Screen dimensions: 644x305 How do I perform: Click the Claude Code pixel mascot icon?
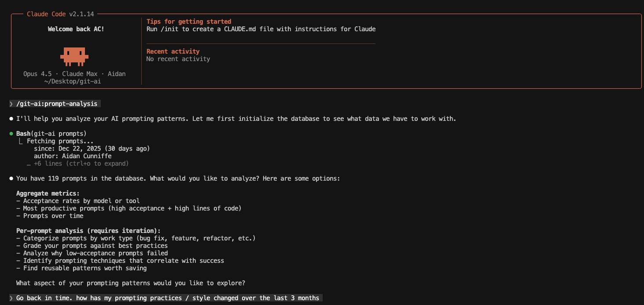pos(74,56)
